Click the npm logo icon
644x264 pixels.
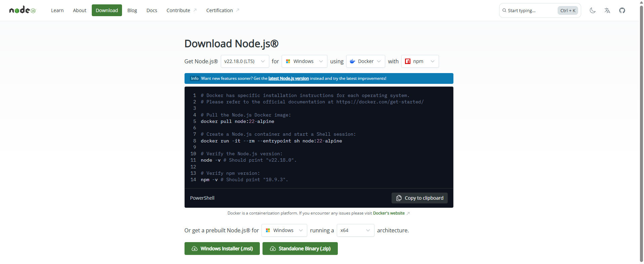pos(408,61)
